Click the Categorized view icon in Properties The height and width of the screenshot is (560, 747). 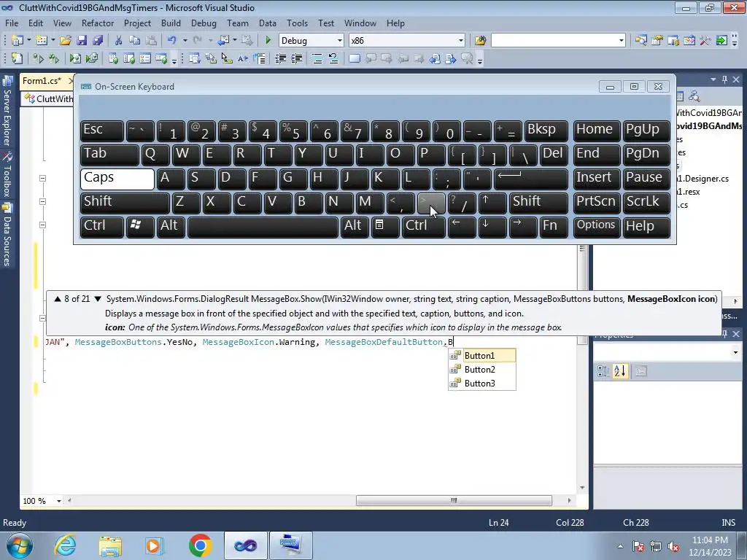tap(603, 371)
